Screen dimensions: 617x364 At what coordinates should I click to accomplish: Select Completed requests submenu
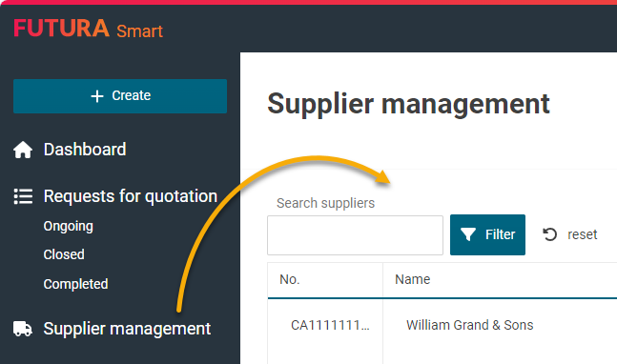pyautogui.click(x=75, y=284)
